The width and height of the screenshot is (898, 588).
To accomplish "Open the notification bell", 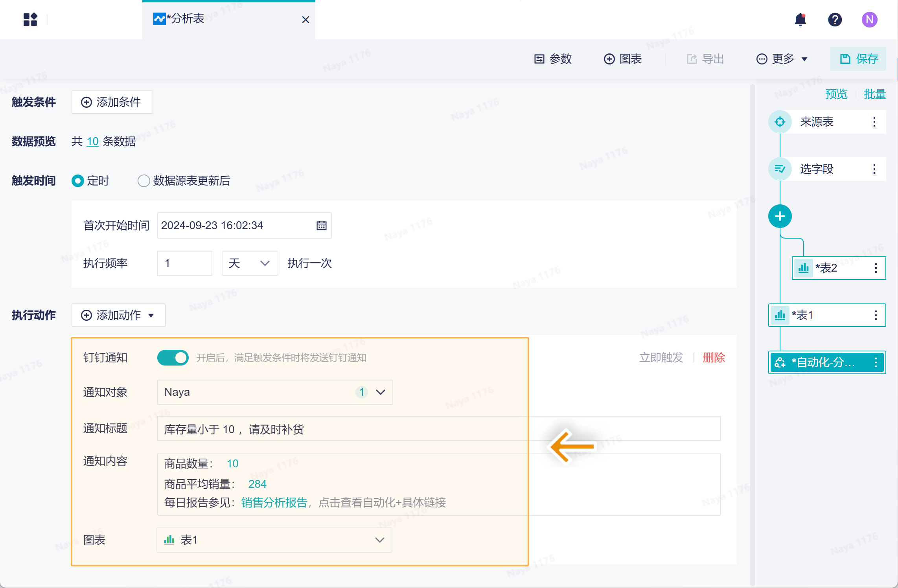I will click(x=800, y=20).
